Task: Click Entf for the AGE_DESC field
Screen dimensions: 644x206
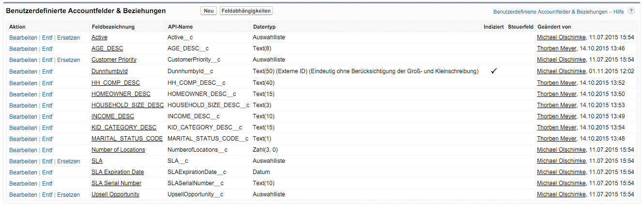Action: pyautogui.click(x=47, y=48)
